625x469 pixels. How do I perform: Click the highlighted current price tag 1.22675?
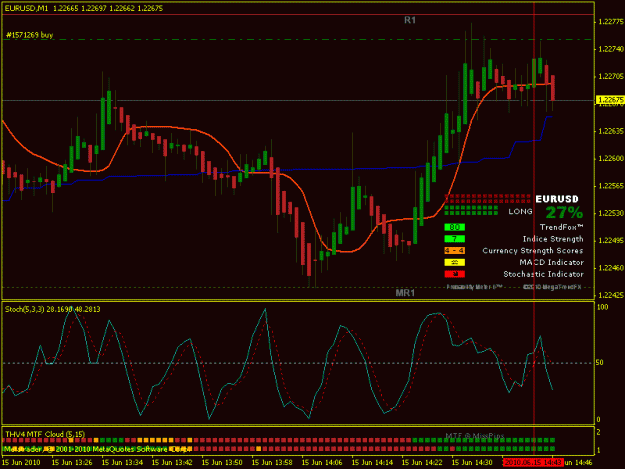610,100
